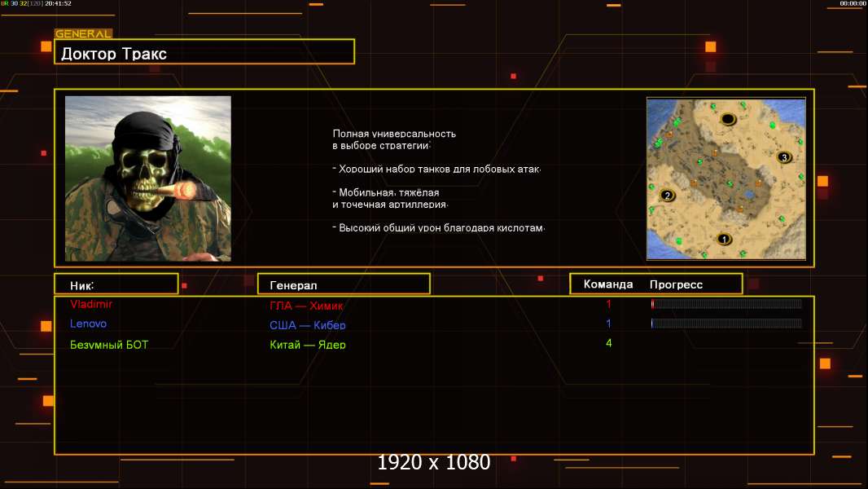Click the blue oil derrick icon on minimap
This screenshot has height=489, width=868.
[749, 195]
